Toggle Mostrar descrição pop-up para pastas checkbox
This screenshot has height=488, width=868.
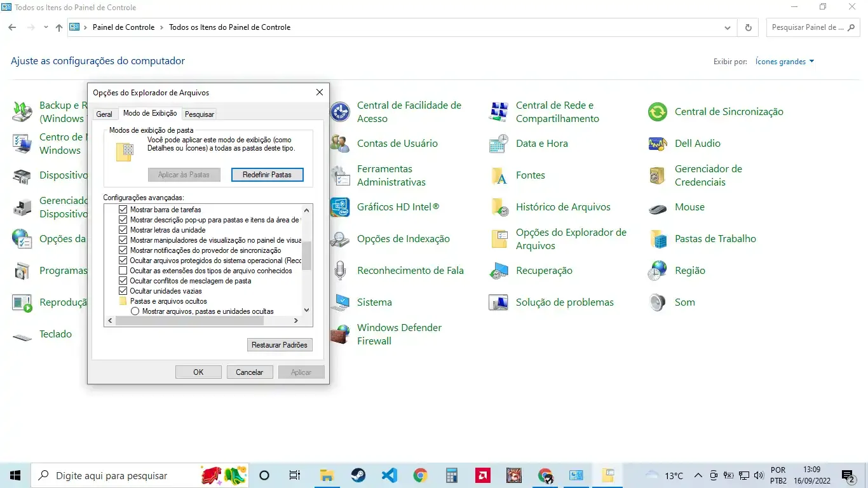[x=123, y=220]
